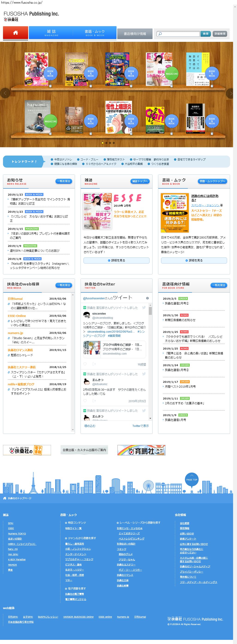Open ESSE magazine 詳細を見る button
Screen dimensions: 237x644
click(117, 261)
